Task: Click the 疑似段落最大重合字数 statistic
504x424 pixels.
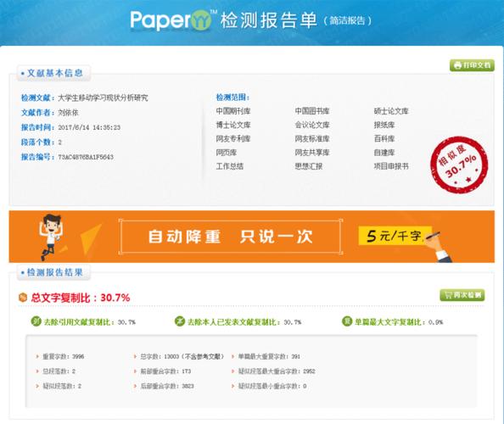Action: 273,371
